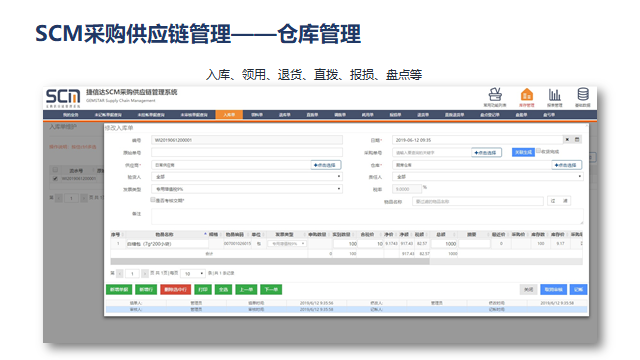Click 点击选择 button next to 供应商
The image size is (640, 360).
pos(326,165)
